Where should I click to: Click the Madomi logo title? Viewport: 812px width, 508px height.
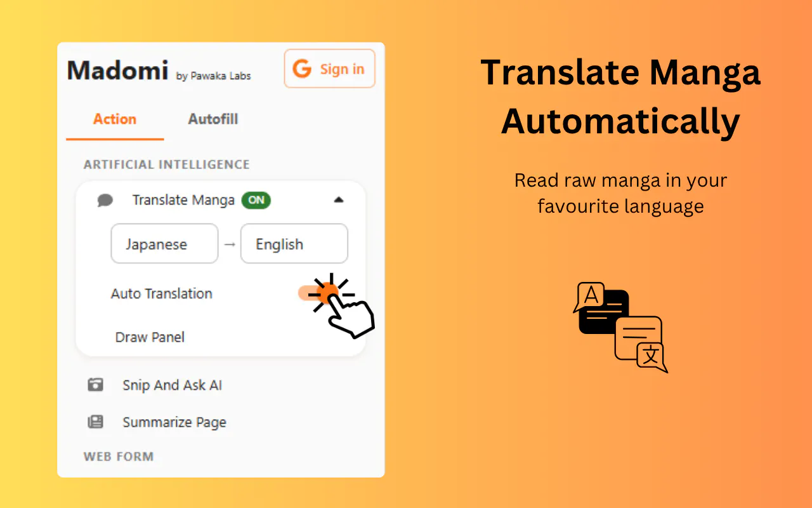tap(118, 70)
